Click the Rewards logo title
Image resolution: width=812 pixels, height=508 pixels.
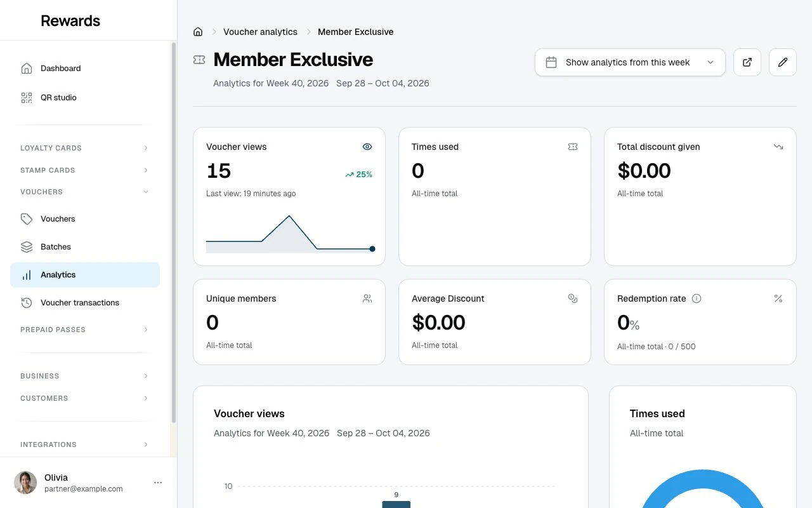click(70, 20)
